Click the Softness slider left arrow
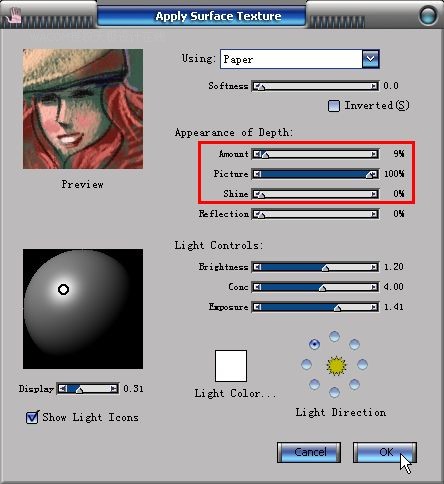 257,86
